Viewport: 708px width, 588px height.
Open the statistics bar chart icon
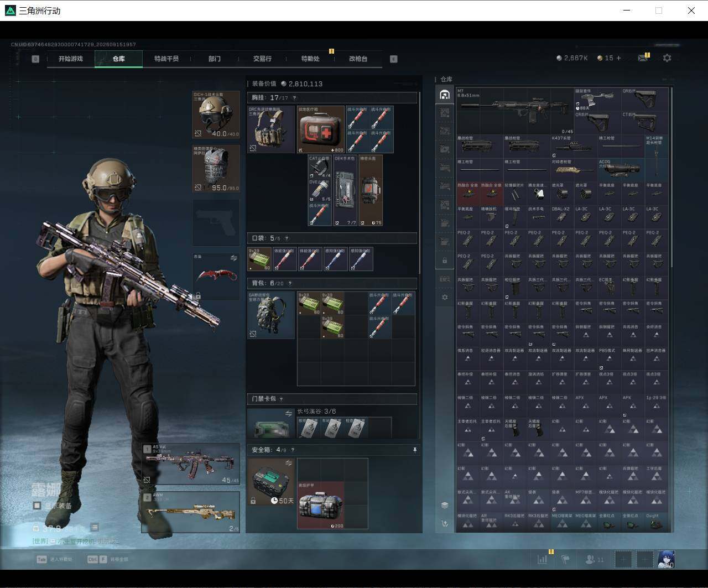coord(542,559)
